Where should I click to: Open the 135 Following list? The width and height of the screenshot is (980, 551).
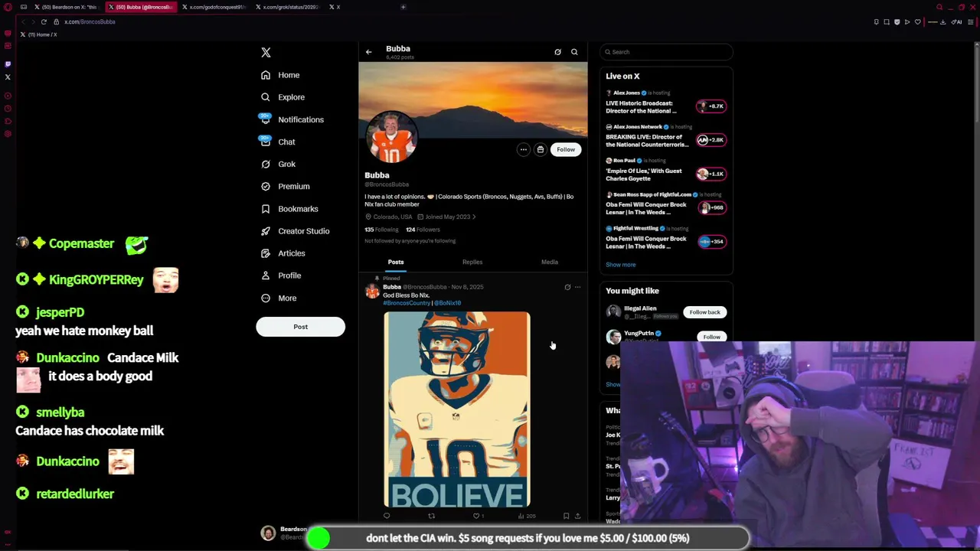click(381, 230)
